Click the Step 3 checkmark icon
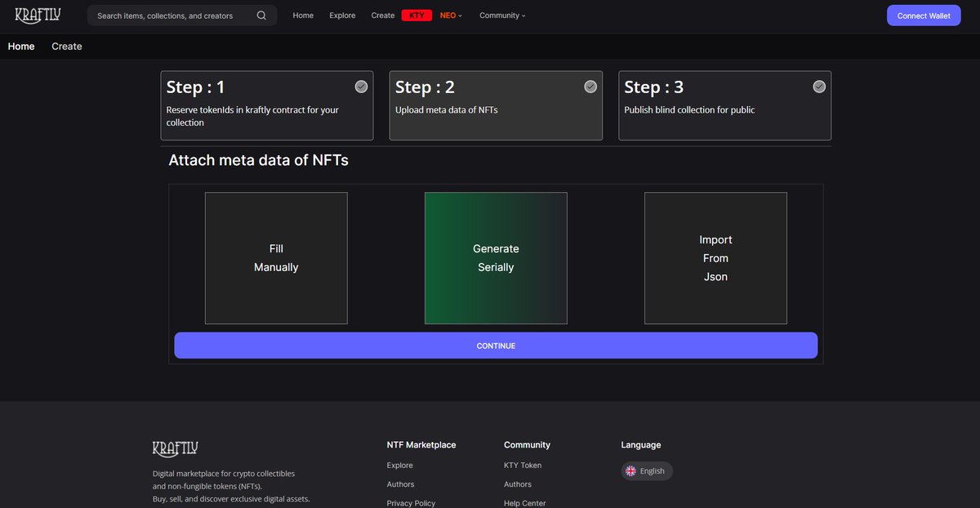 [x=819, y=87]
